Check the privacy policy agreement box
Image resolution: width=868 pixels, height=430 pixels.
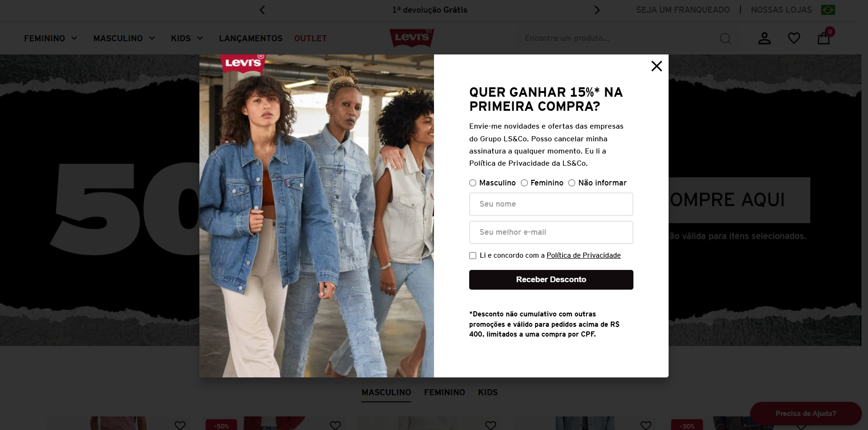[x=472, y=256]
